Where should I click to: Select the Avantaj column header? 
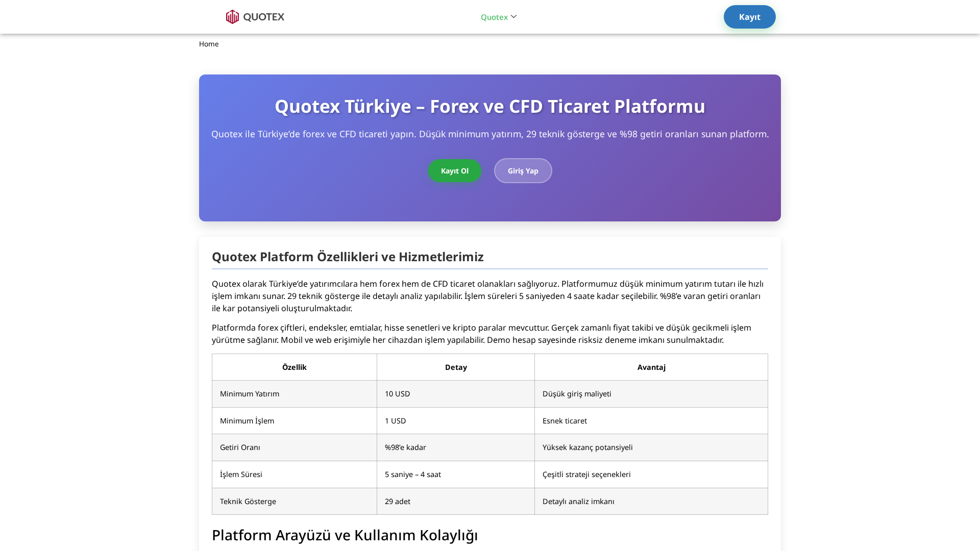pos(651,367)
